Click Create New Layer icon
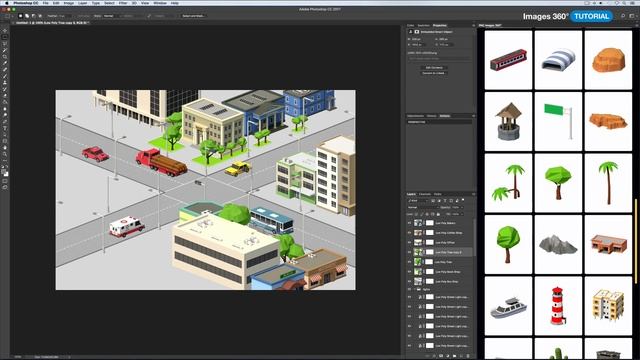This screenshot has height=360, width=640. coord(461,356)
